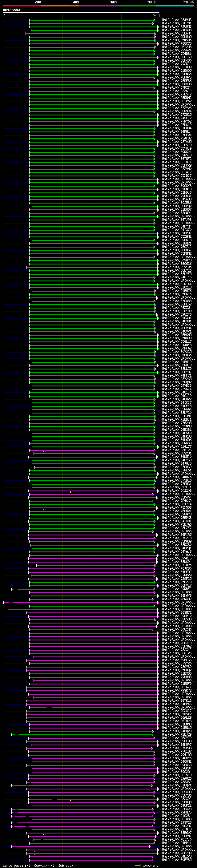Screen dimensions: 197x868
Task: Open hit UniRef100_A8J9U3
Action: (177, 20)
